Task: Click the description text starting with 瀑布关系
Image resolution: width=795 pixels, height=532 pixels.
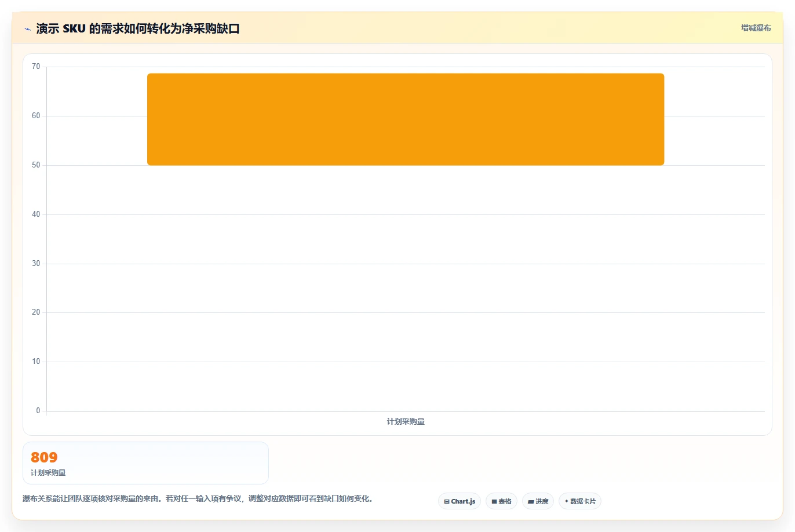Action: [198, 498]
